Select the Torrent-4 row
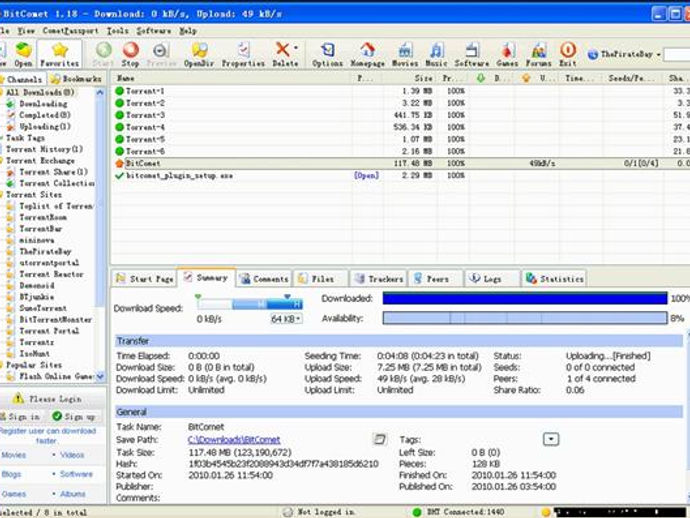Screen dimensions: 690x518 click(400, 127)
